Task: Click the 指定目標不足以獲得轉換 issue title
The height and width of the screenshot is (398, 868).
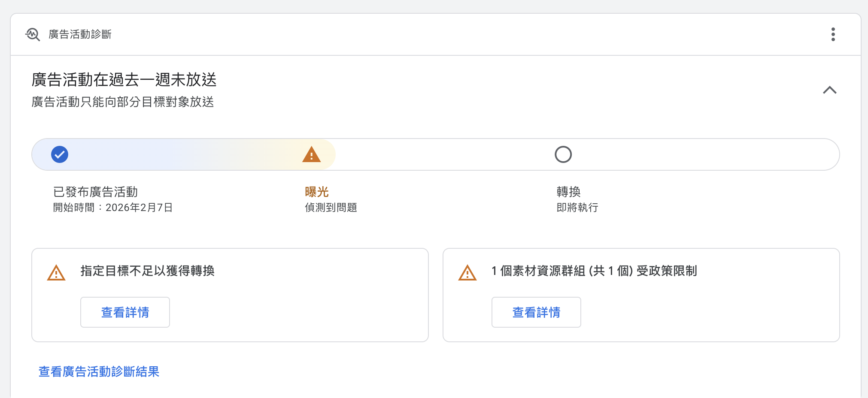Action: 147,271
